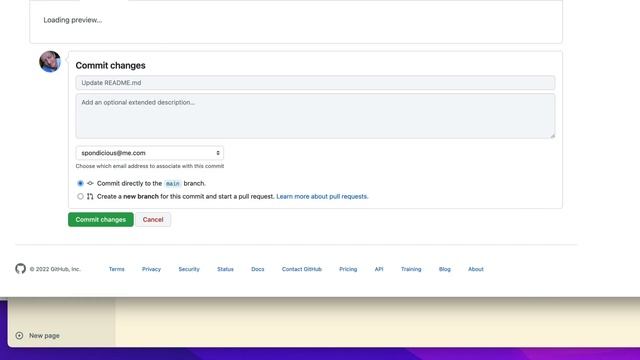
Task: Click the plus icon beside New page
Action: click(19, 336)
